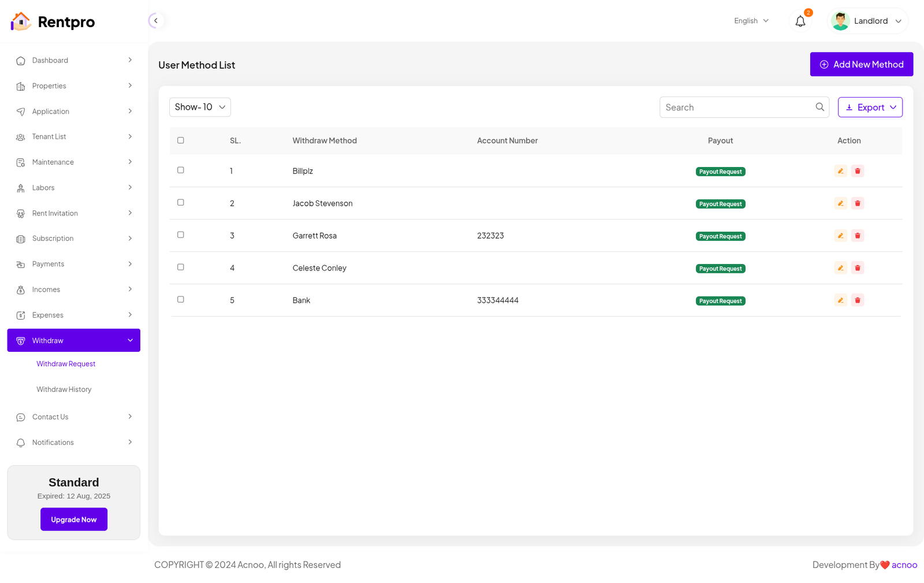
Task: Open Withdraw History in the sidebar
Action: [64, 389]
